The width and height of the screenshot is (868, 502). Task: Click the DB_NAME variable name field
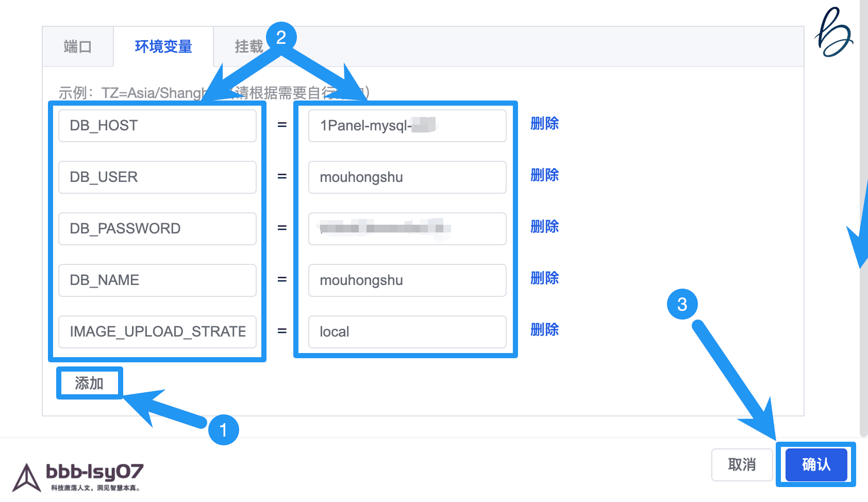pos(157,280)
